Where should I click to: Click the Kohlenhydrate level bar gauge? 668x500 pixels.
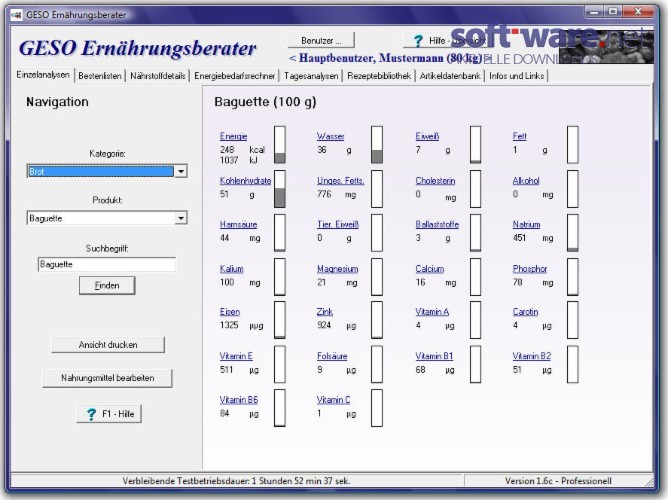click(280, 189)
